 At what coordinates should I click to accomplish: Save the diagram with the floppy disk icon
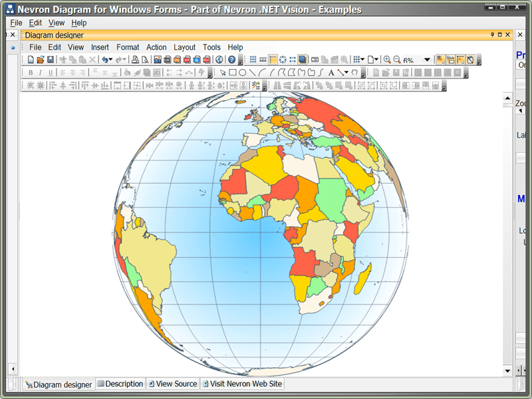[51, 60]
